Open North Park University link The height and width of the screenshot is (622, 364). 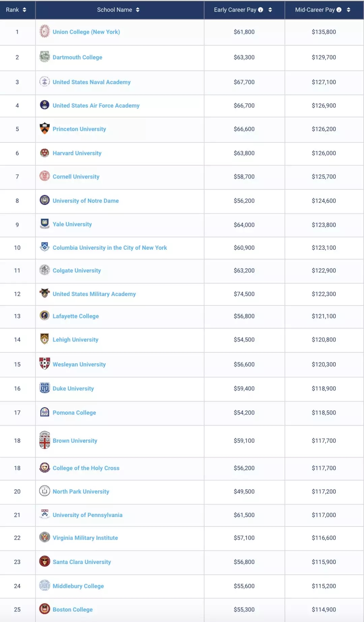point(81,492)
